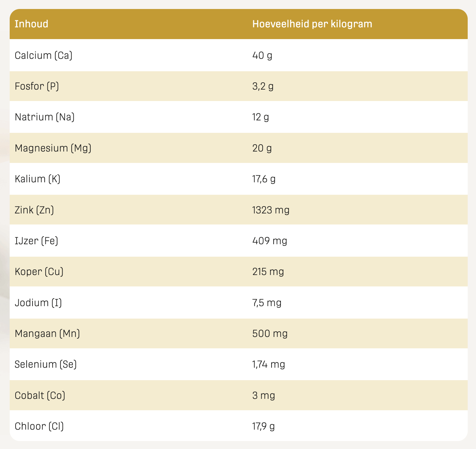This screenshot has width=476, height=449.
Task: Click the IJzer (Fe) label
Action: [x=36, y=241]
